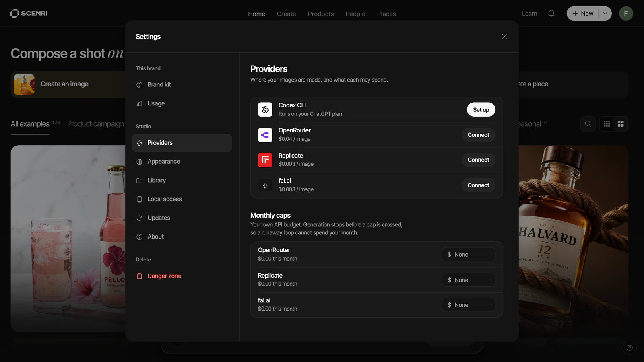Viewport: 644px width, 362px height.
Task: Set up Codex CLI provider
Action: 481,109
